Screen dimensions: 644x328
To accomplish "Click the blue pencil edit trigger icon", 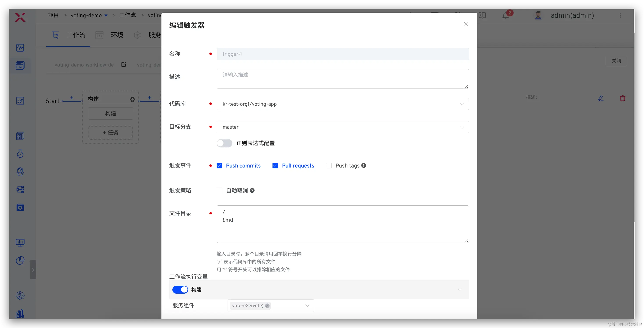I will 601,98.
